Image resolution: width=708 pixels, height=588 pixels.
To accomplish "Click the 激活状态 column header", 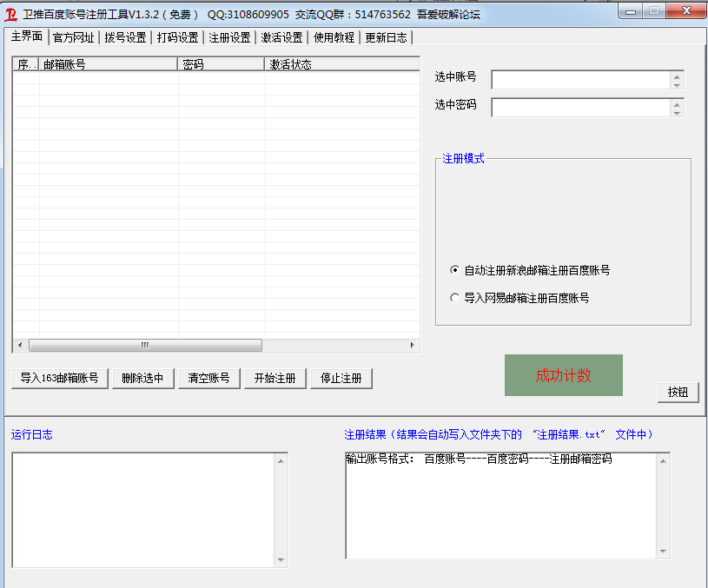I will tap(342, 64).
